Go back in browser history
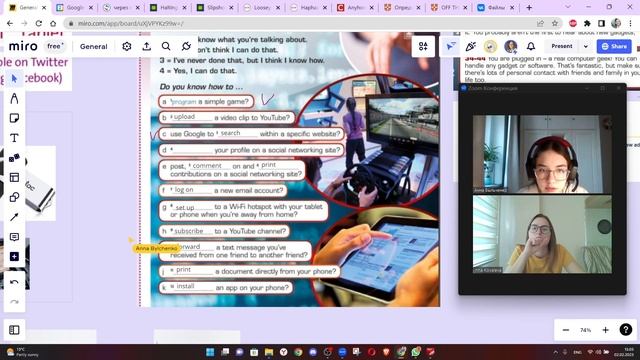The width and height of the screenshot is (640, 360). point(10,23)
